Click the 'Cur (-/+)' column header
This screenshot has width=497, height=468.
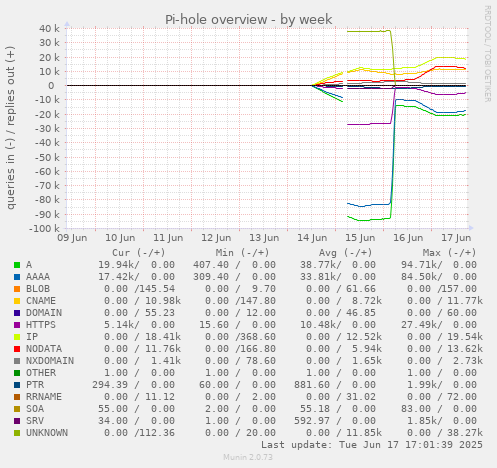point(139,253)
